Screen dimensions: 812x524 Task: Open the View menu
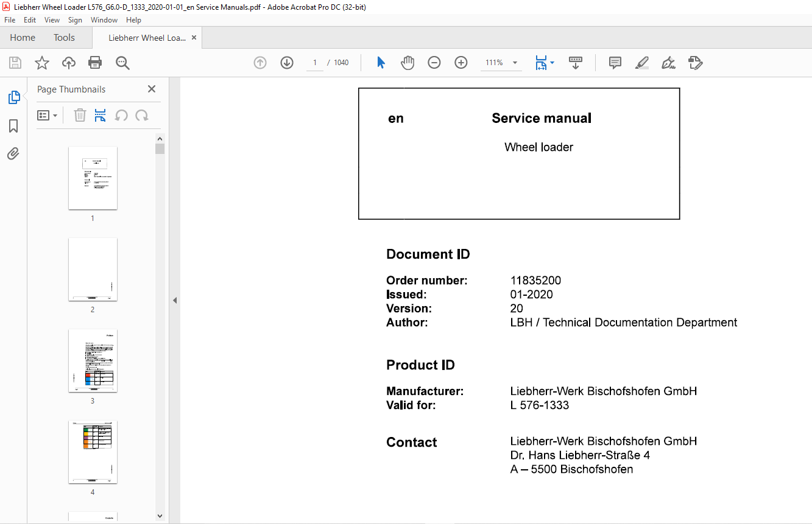(52, 20)
